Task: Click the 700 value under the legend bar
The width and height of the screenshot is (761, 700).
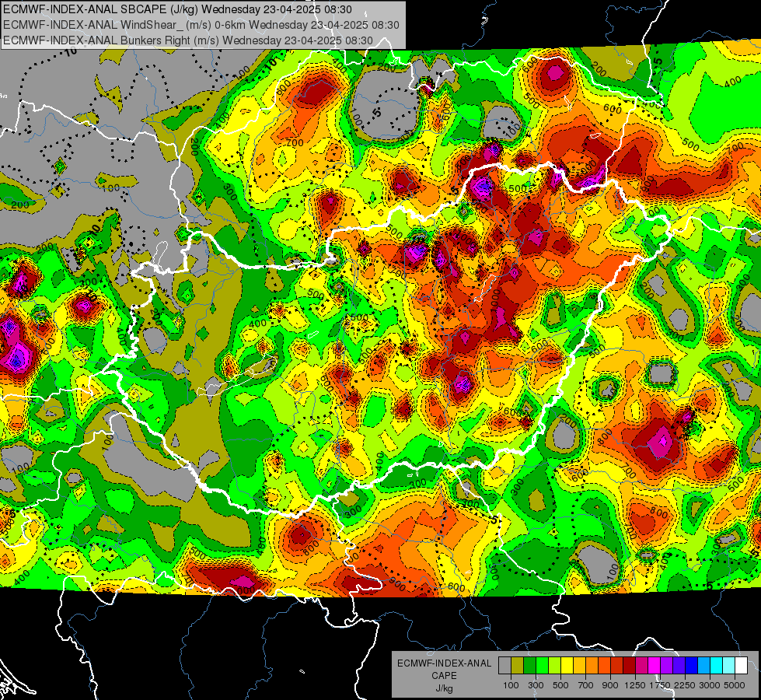Action: pos(586,685)
